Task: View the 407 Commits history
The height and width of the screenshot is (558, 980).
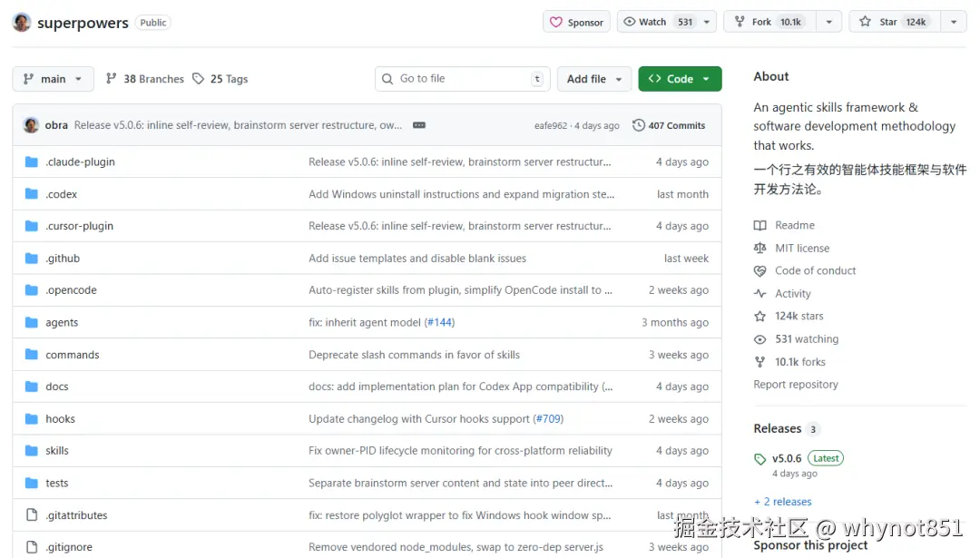Action: (x=669, y=125)
